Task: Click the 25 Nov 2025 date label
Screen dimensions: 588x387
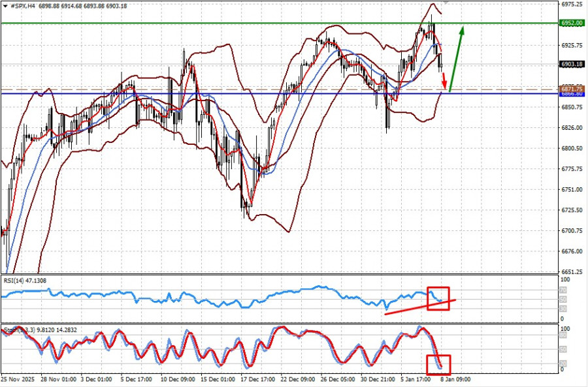Action: (18, 379)
